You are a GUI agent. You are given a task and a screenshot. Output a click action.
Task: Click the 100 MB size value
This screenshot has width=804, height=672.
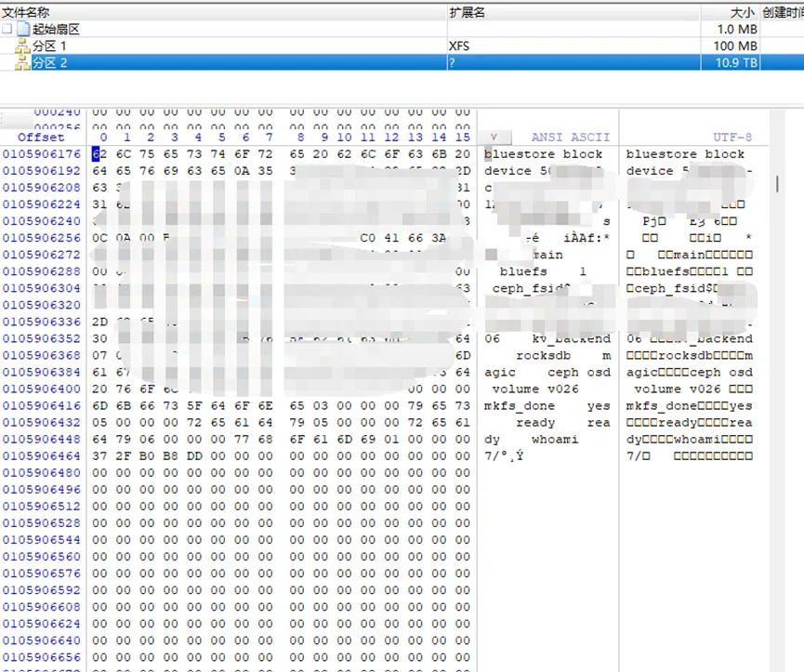(735, 46)
